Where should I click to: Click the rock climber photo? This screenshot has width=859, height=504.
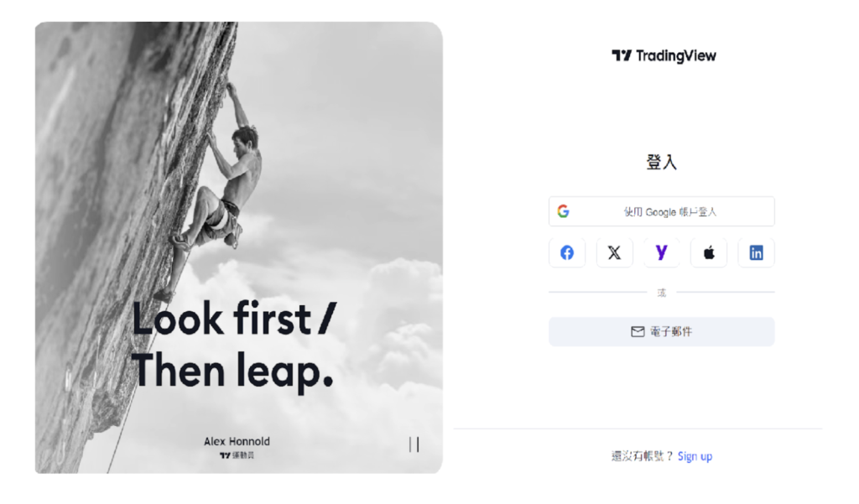239,247
